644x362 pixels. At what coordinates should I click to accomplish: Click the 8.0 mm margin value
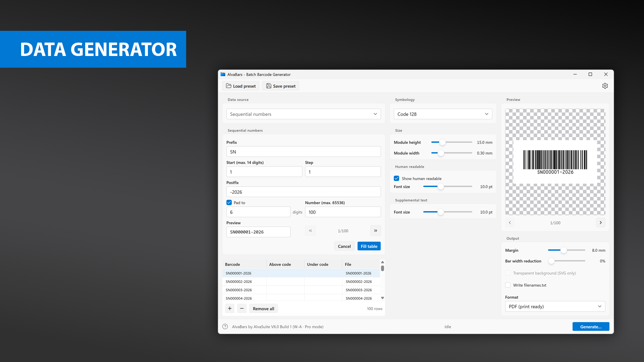pos(599,250)
